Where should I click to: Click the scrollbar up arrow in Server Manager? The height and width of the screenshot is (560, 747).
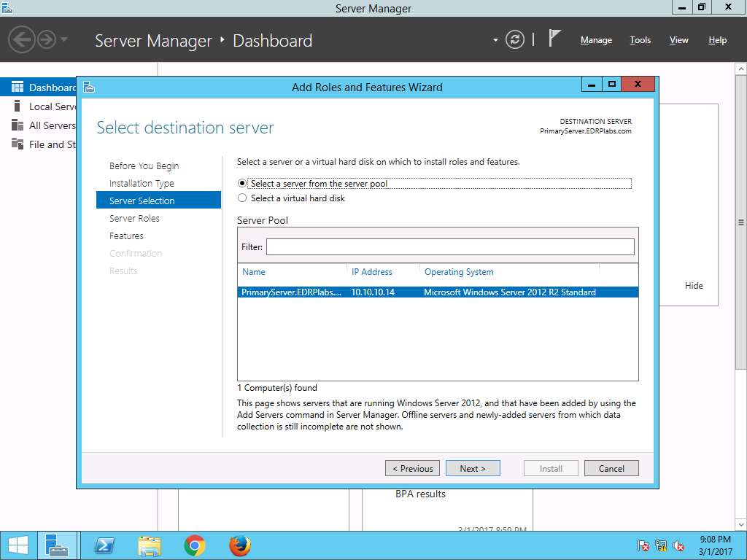click(x=741, y=69)
